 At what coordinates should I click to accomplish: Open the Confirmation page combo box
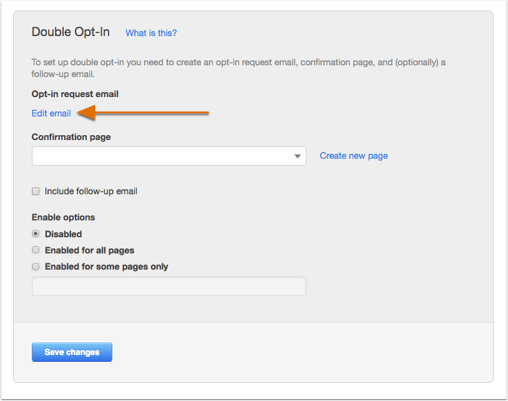tap(169, 156)
